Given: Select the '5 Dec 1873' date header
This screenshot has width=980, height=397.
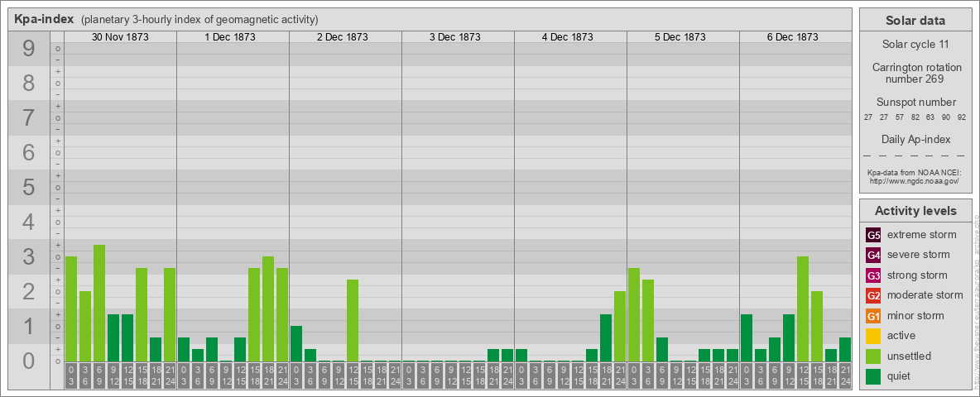Looking at the screenshot, I should 680,37.
